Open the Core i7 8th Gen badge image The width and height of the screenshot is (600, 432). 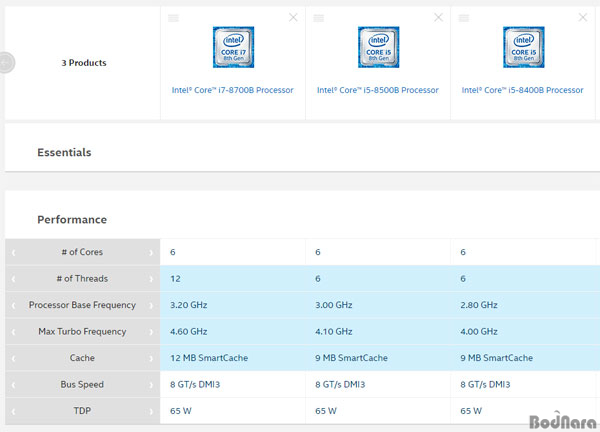(x=233, y=47)
